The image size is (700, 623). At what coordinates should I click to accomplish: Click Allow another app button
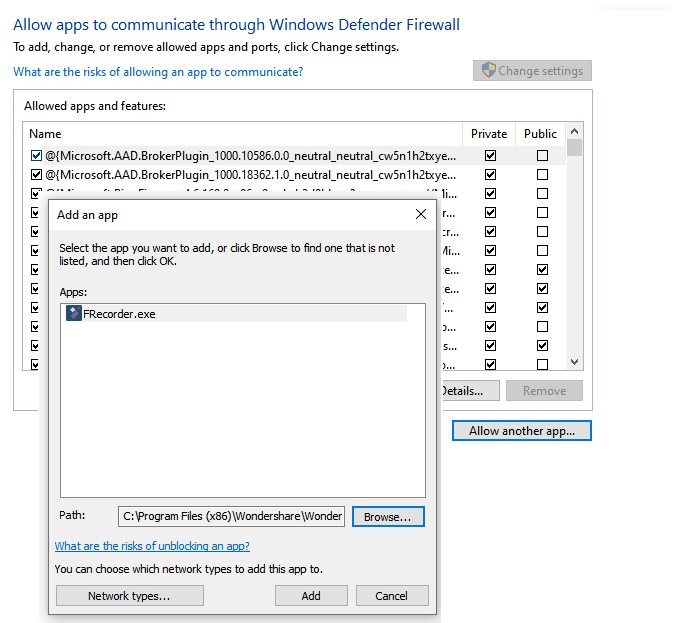521,431
